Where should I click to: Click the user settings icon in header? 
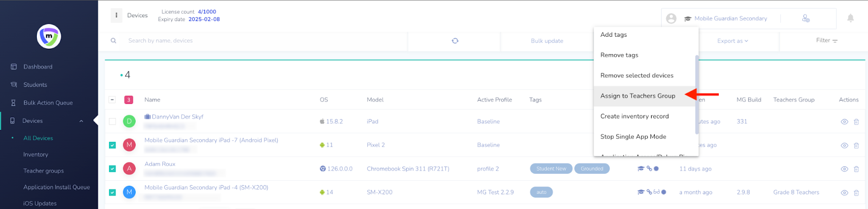click(806, 18)
